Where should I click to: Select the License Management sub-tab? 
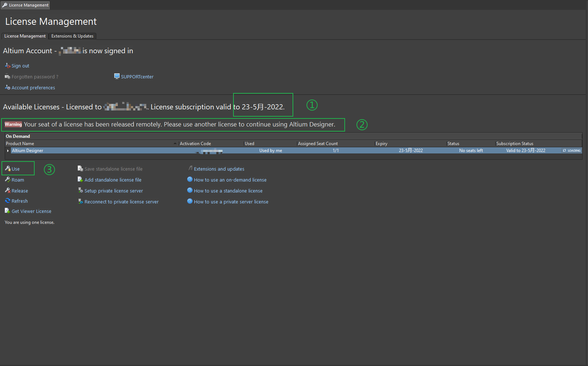tap(25, 36)
